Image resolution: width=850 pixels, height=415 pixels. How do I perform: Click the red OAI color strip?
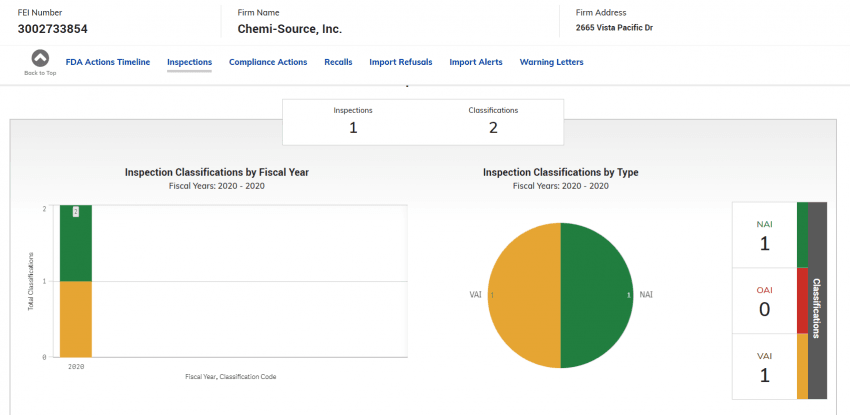coord(801,300)
